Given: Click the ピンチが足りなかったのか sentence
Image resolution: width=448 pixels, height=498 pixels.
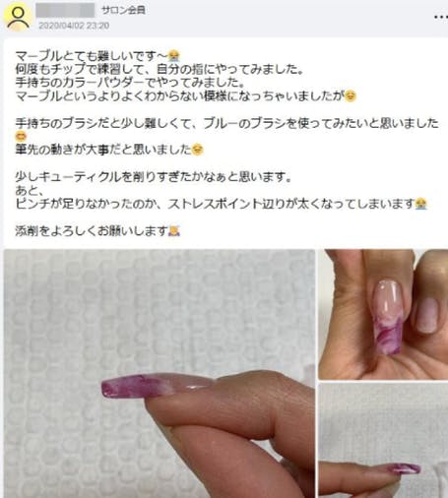Looking at the screenshot, I should tap(215, 204).
